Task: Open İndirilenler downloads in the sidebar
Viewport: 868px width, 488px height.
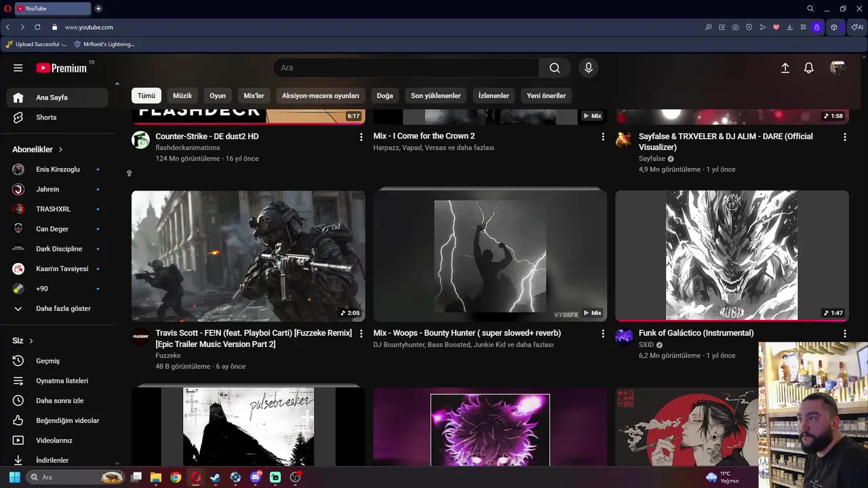Action: click(x=57, y=460)
